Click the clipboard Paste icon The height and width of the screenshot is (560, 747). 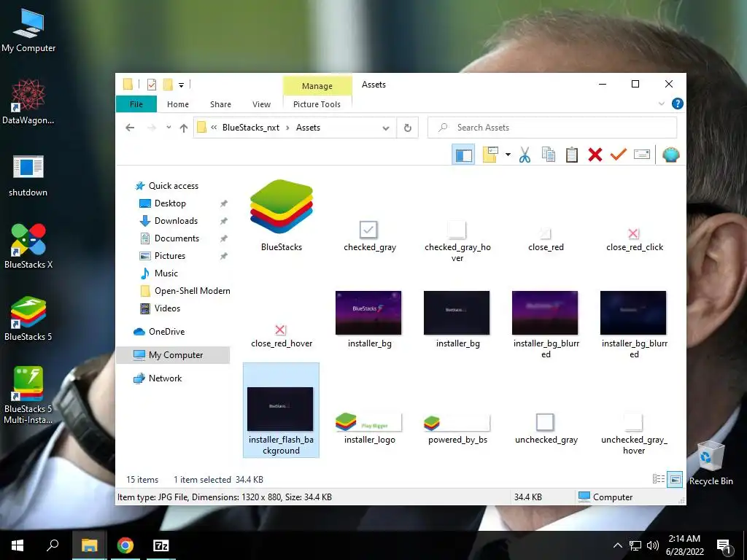(572, 155)
